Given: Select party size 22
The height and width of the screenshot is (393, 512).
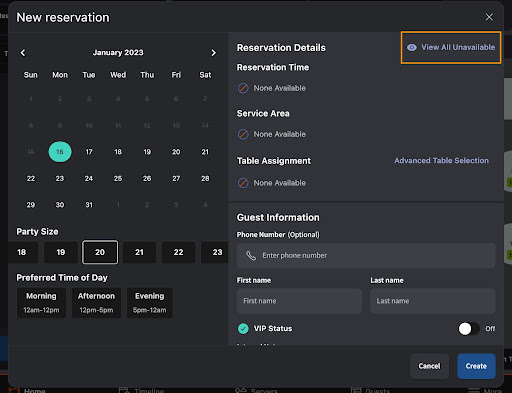Looking at the screenshot, I should (x=178, y=252).
